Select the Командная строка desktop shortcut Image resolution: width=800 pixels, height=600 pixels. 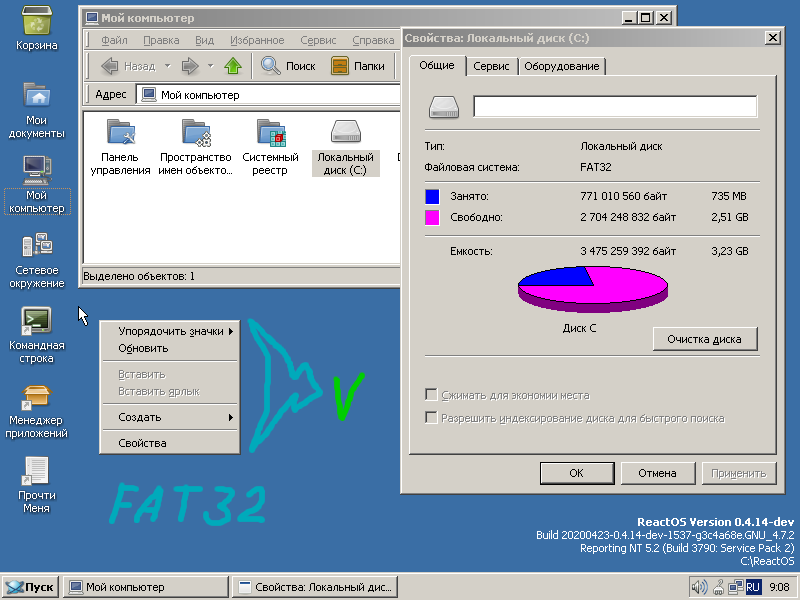(x=36, y=335)
